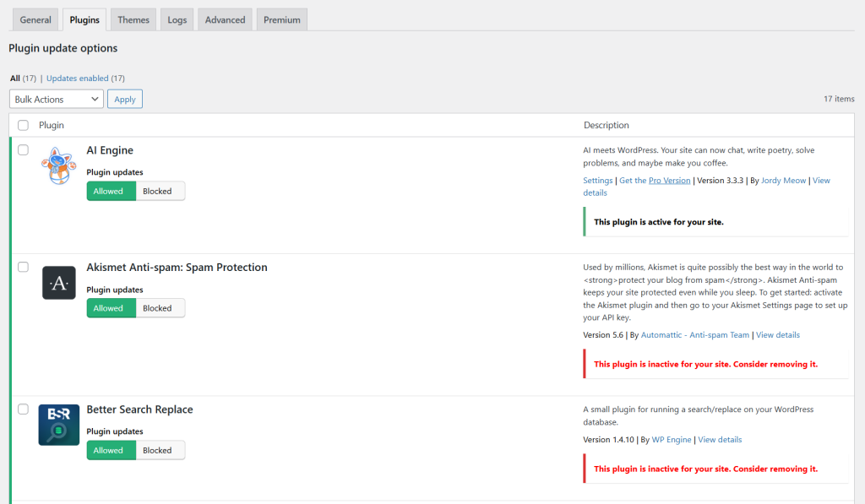Click the Better Search Replace plugin icon
The image size is (865, 504).
(59, 425)
